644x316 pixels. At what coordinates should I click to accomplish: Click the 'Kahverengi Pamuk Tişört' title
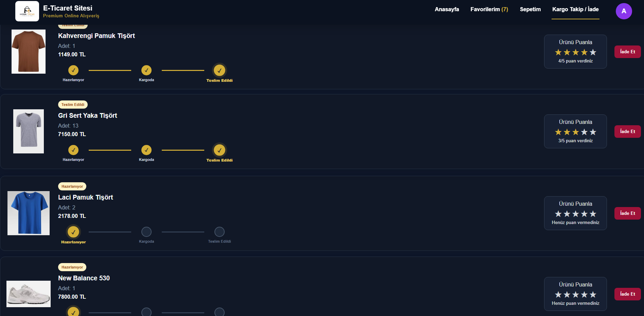point(97,36)
